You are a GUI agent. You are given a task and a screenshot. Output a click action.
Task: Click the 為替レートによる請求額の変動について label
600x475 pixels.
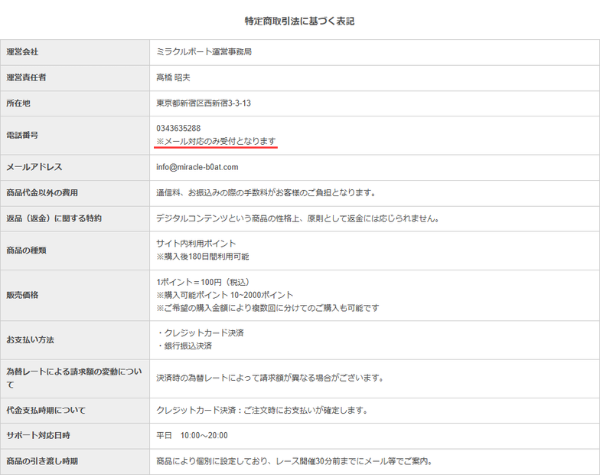click(74, 378)
